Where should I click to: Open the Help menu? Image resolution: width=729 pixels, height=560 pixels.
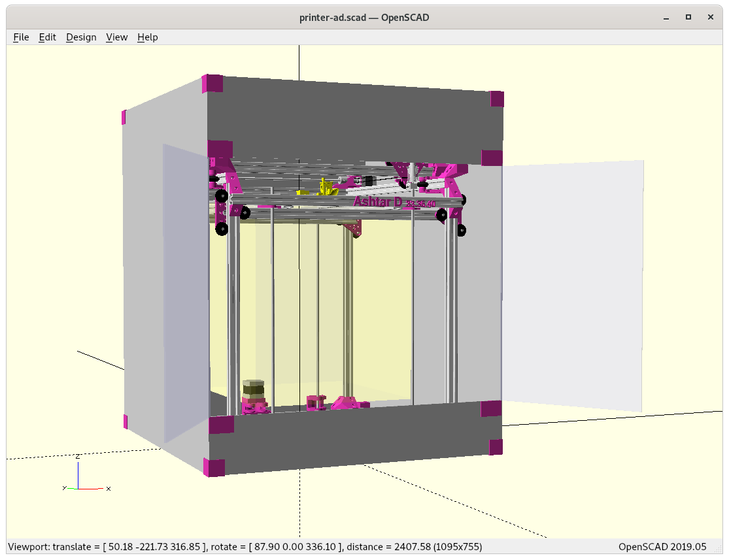click(147, 37)
